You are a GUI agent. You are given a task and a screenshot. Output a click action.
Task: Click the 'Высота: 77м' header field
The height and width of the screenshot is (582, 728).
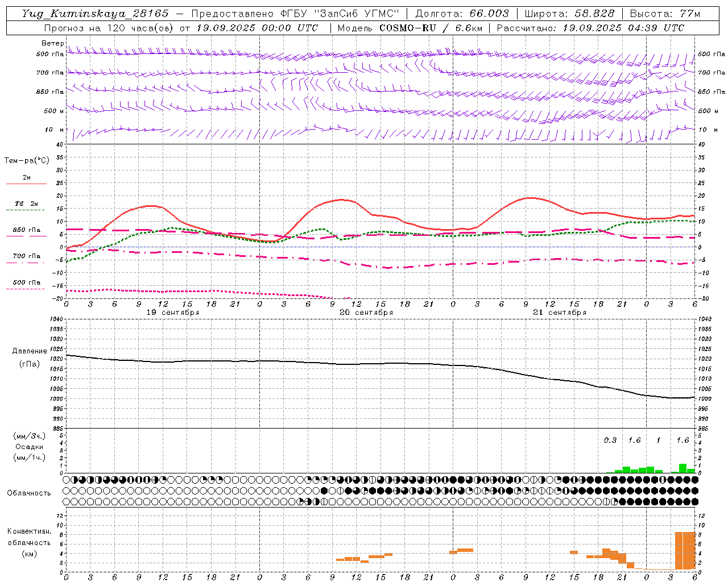[665, 14]
